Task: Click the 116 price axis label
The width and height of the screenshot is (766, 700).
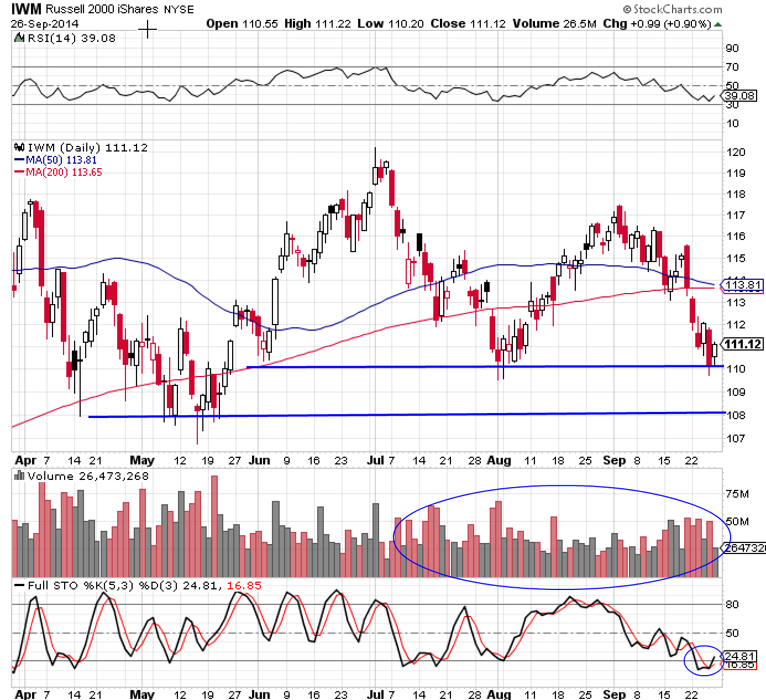Action: pos(737,236)
